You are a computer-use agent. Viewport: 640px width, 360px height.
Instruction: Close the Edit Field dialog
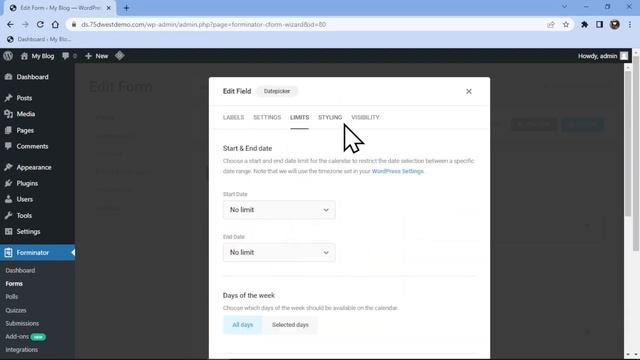469,91
